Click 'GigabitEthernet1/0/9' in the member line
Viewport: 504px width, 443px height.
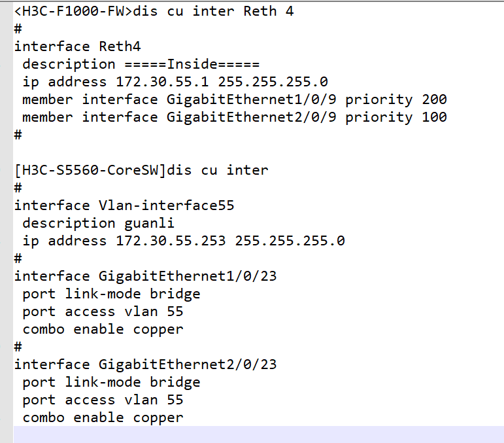coord(252,99)
